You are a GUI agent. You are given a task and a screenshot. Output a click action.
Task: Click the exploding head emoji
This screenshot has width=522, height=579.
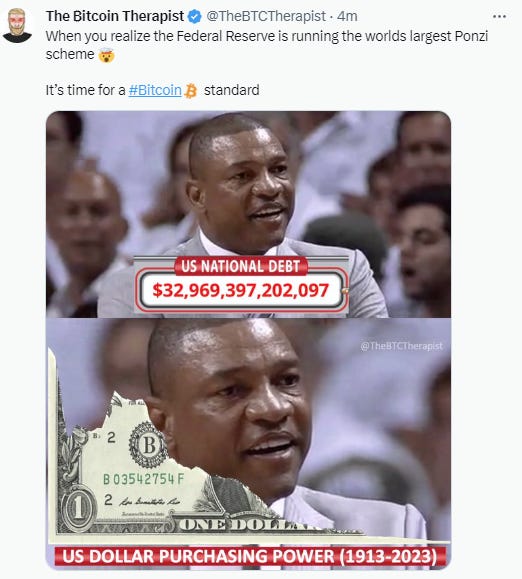(x=106, y=55)
